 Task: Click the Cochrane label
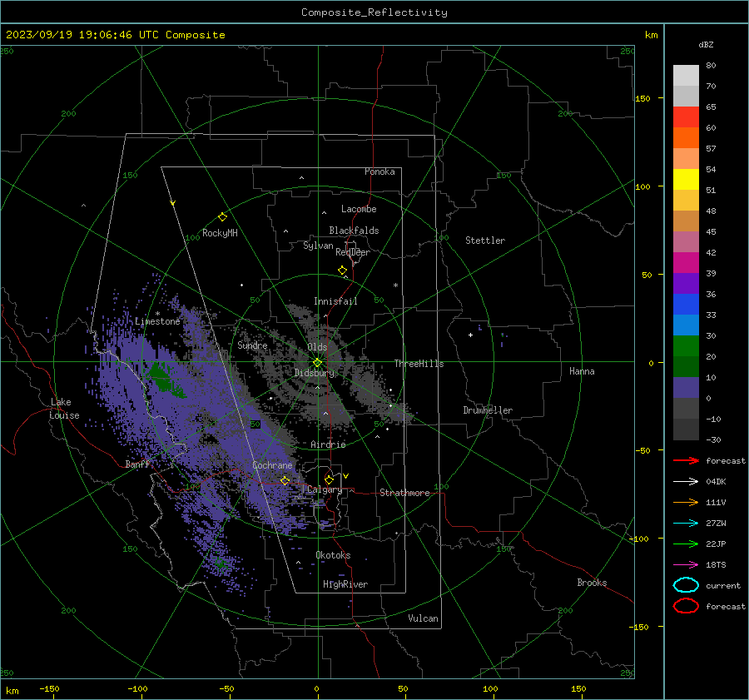[272, 465]
